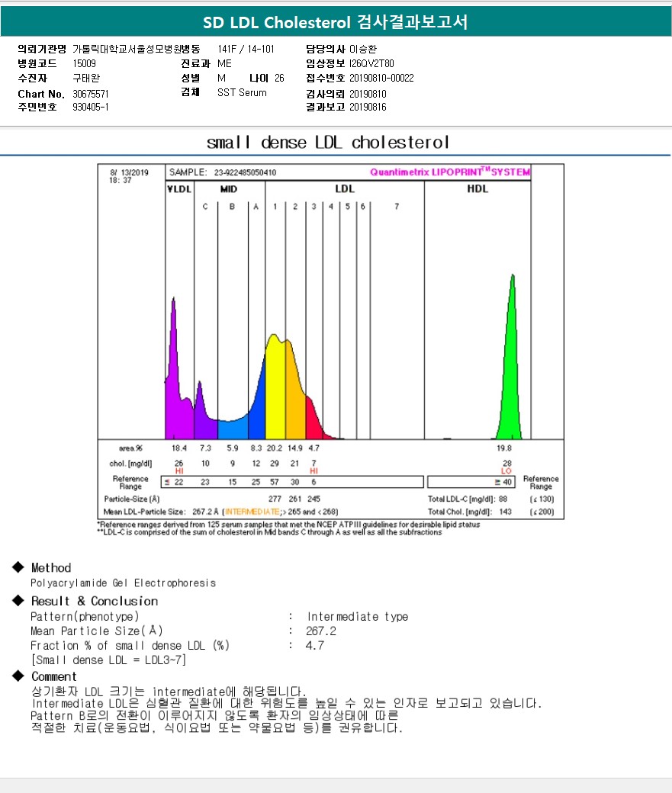Screen dimensions: 672x793
Task: Select the 'Fraction % of small dense LDL (%)' label
Action: point(130,646)
